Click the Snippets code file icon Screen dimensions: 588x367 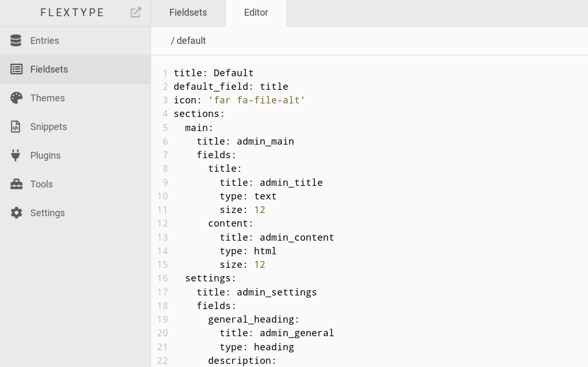(15, 126)
